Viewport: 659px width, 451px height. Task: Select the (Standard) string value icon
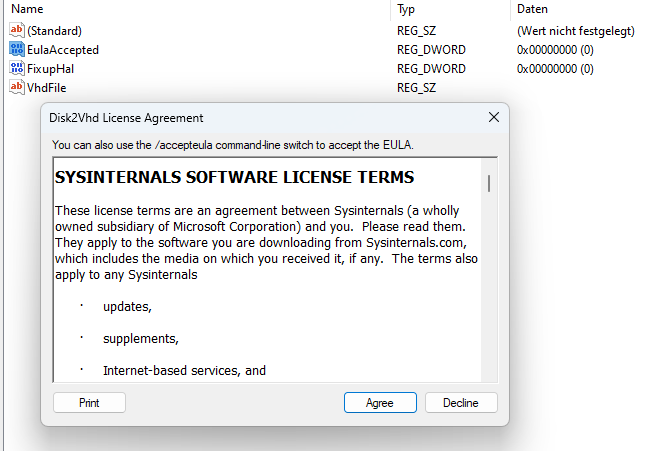[16, 30]
